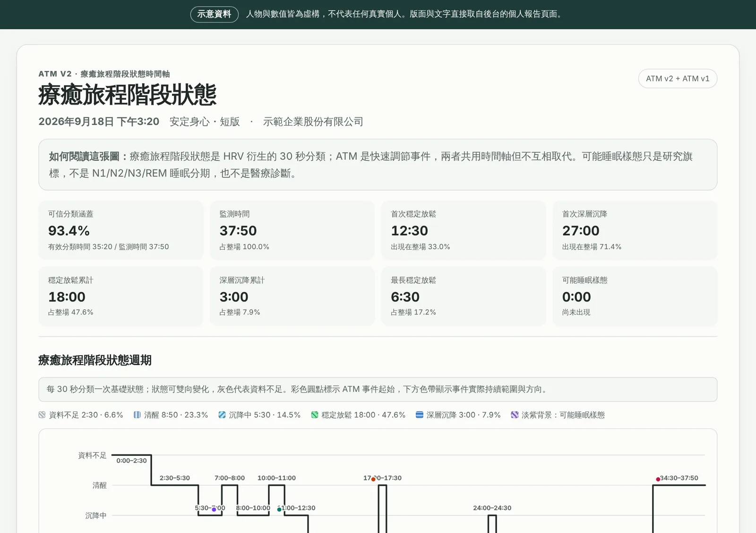The image size is (756, 533).
Task: Click the red ATM event dot near 34:30
Action: tap(658, 479)
